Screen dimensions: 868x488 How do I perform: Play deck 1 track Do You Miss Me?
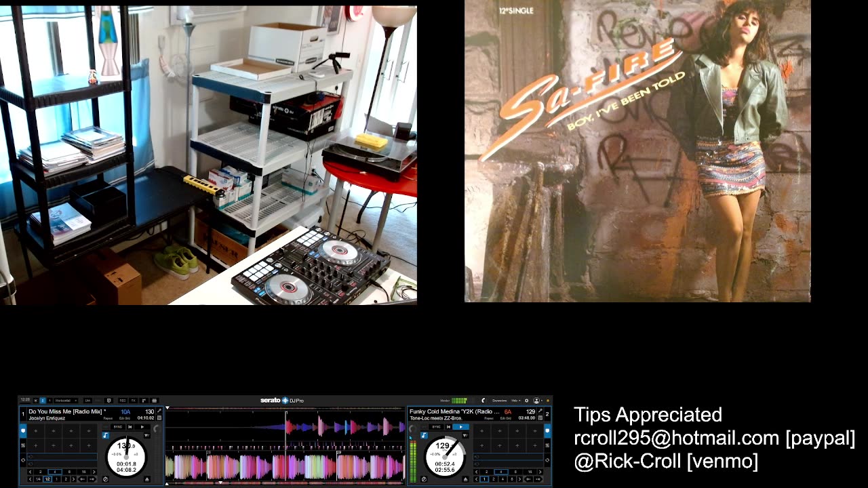coord(142,427)
